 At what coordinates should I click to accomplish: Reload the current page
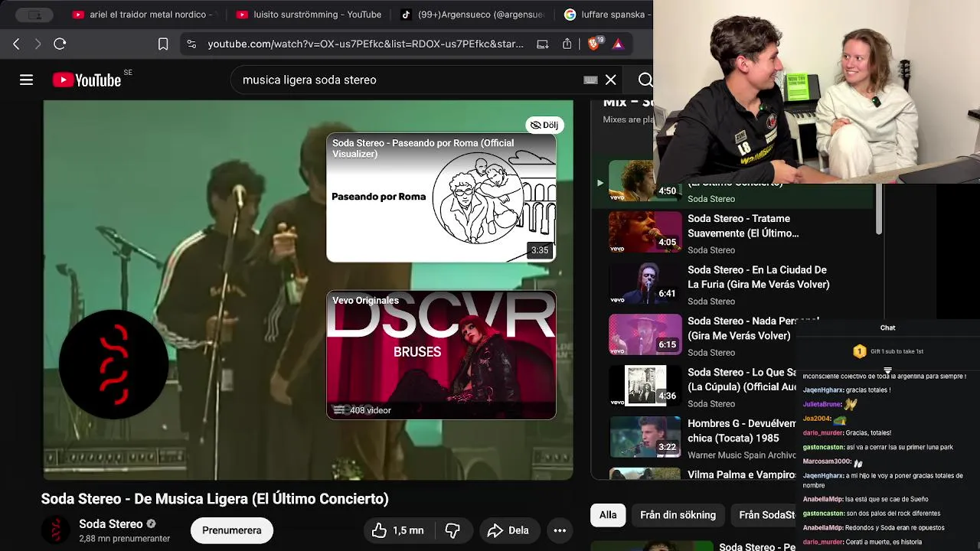[60, 44]
